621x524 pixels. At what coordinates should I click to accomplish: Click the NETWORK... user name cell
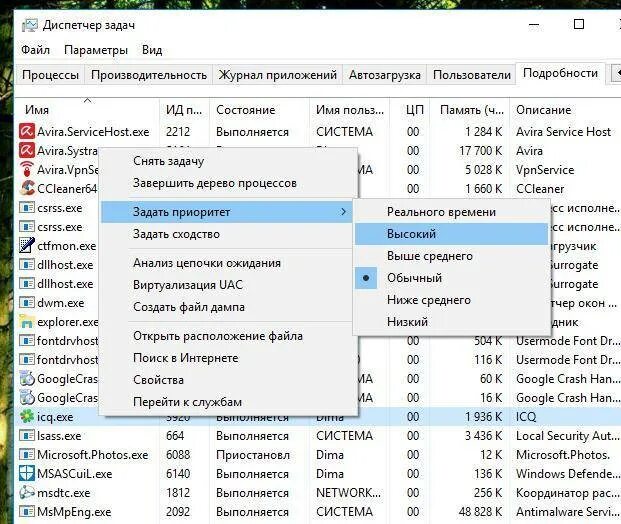pos(348,493)
